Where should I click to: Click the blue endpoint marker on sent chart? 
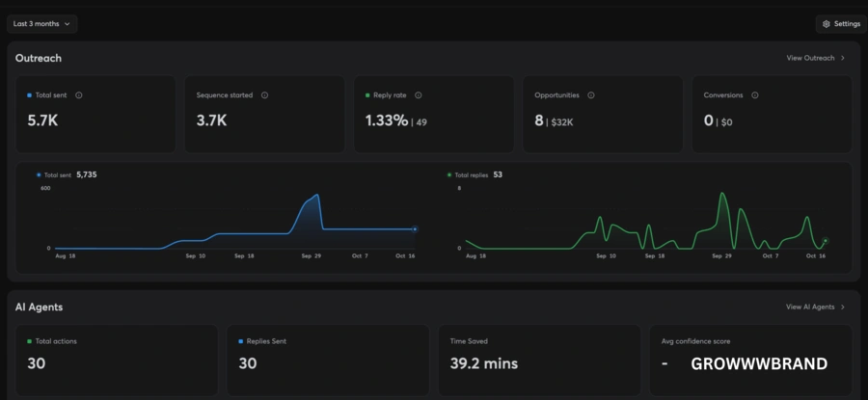[415, 229]
